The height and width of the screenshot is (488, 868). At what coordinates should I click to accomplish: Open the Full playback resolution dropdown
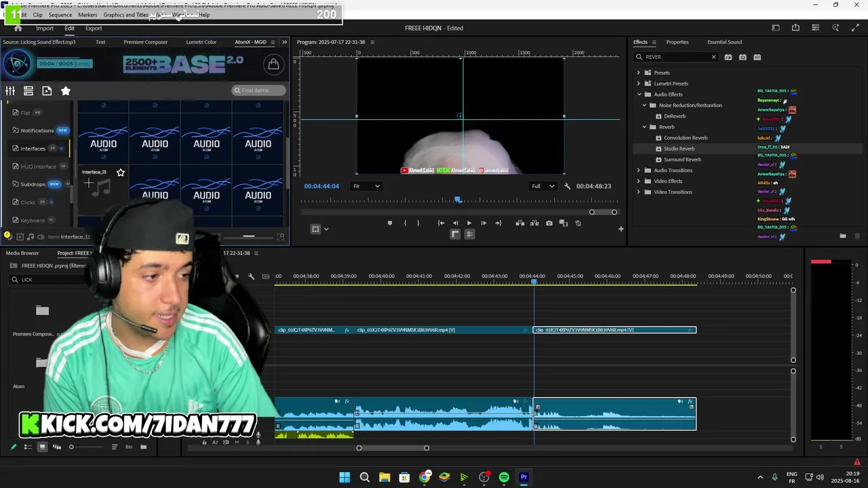point(542,186)
